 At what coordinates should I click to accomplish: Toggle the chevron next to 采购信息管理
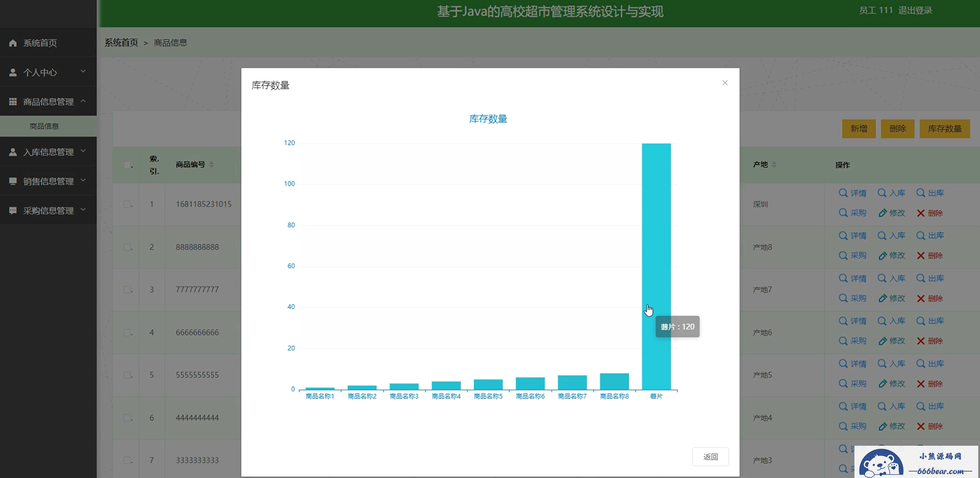pyautogui.click(x=83, y=209)
